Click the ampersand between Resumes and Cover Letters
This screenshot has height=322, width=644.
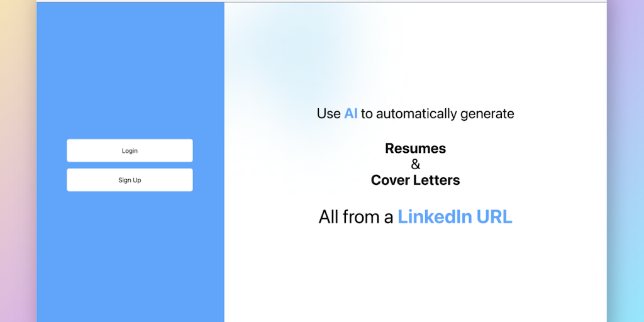click(x=415, y=164)
